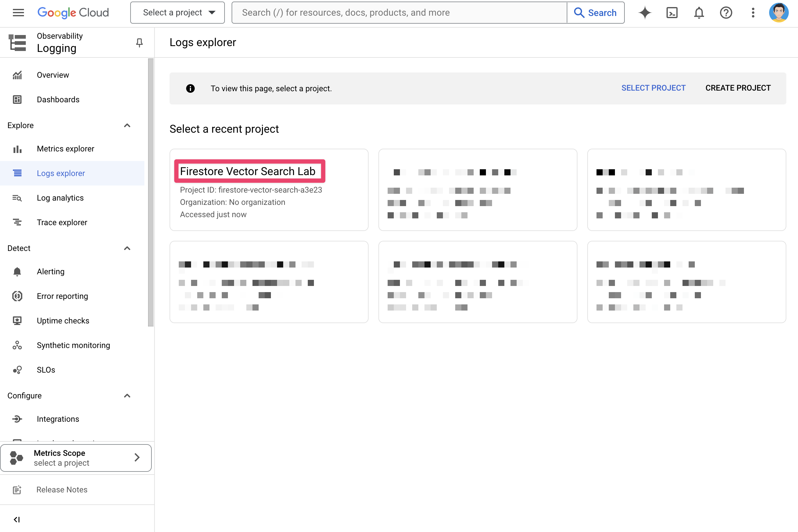Toggle the pin icon for Logging
Viewport: 798px width, 532px height.
click(139, 43)
